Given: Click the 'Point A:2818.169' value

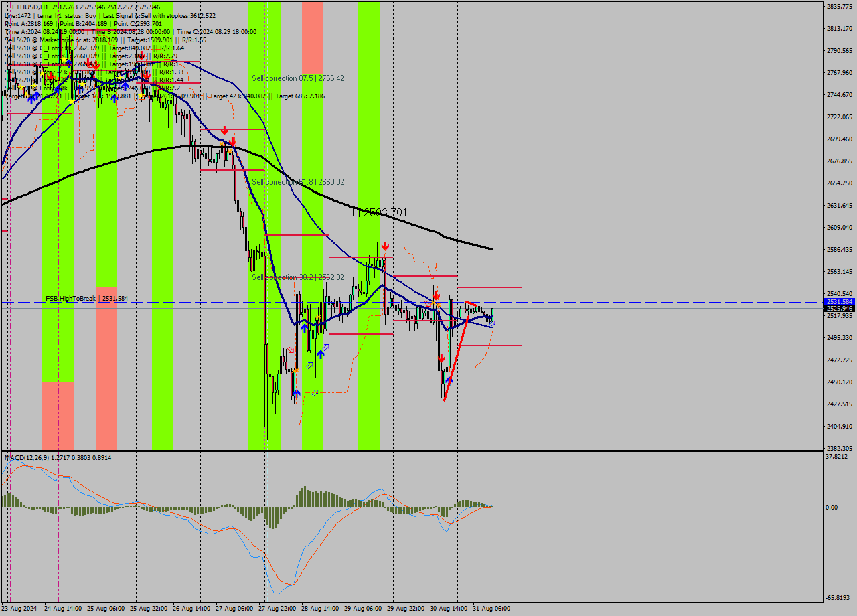Looking at the screenshot, I should 29,23.
